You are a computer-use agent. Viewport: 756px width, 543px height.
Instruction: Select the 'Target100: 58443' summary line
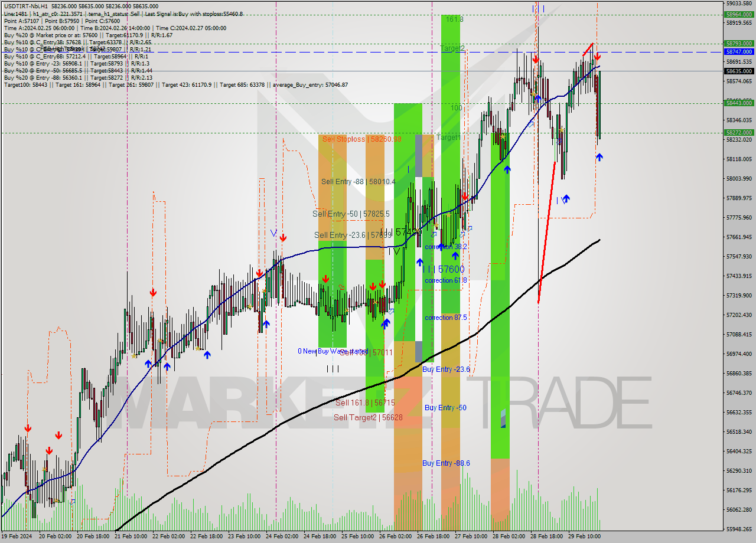176,84
